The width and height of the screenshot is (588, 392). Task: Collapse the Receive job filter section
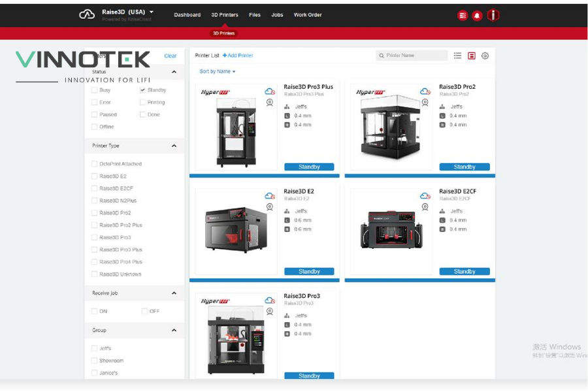(174, 293)
